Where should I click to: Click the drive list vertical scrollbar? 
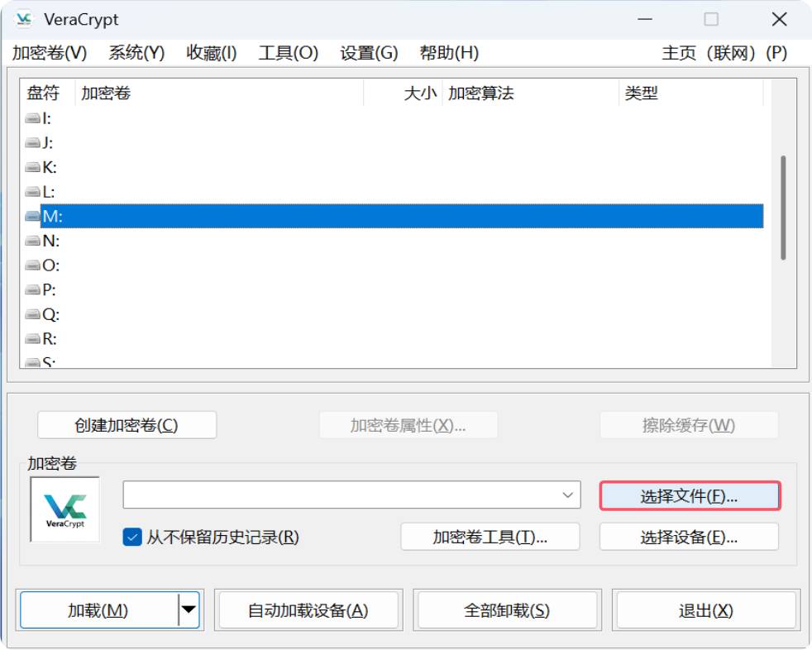(x=783, y=207)
